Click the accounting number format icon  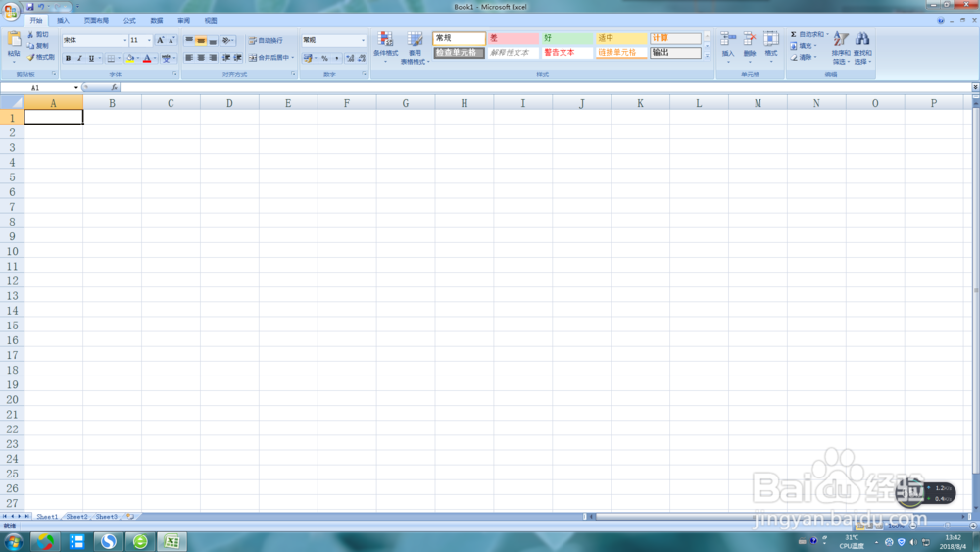click(308, 58)
